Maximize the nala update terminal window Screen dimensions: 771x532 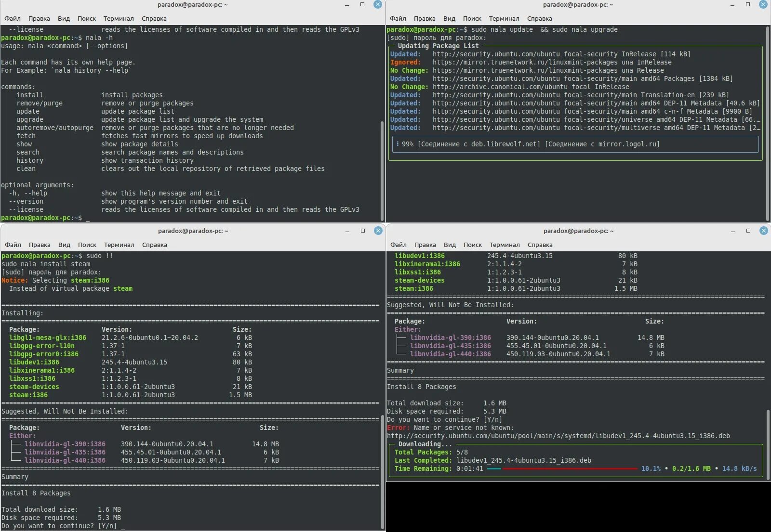click(x=748, y=4)
